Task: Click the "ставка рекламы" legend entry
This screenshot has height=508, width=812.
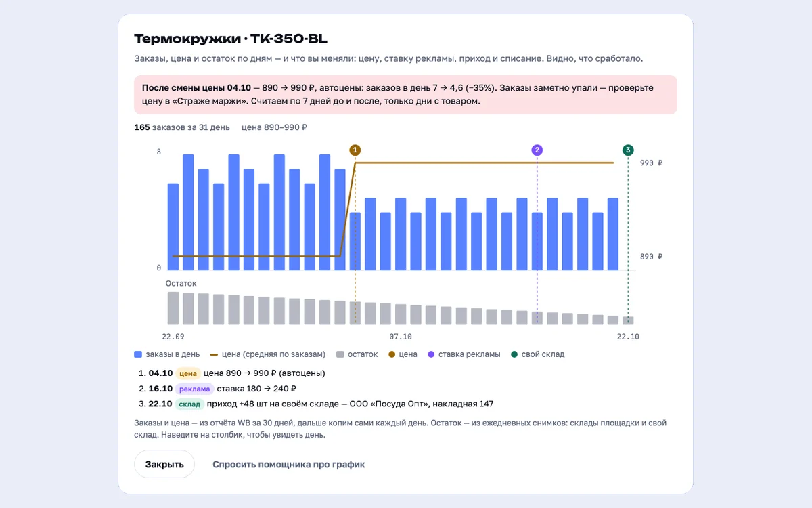Action: pyautogui.click(x=464, y=354)
